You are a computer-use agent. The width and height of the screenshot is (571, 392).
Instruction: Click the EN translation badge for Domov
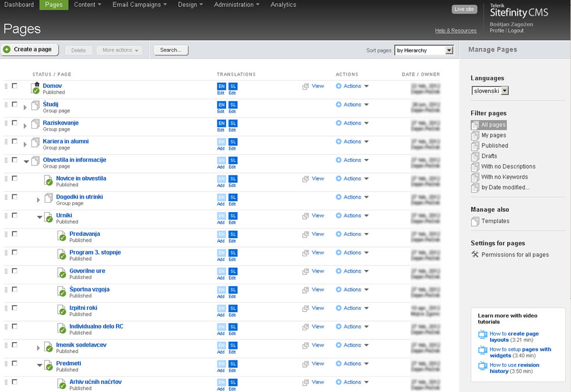click(x=221, y=86)
